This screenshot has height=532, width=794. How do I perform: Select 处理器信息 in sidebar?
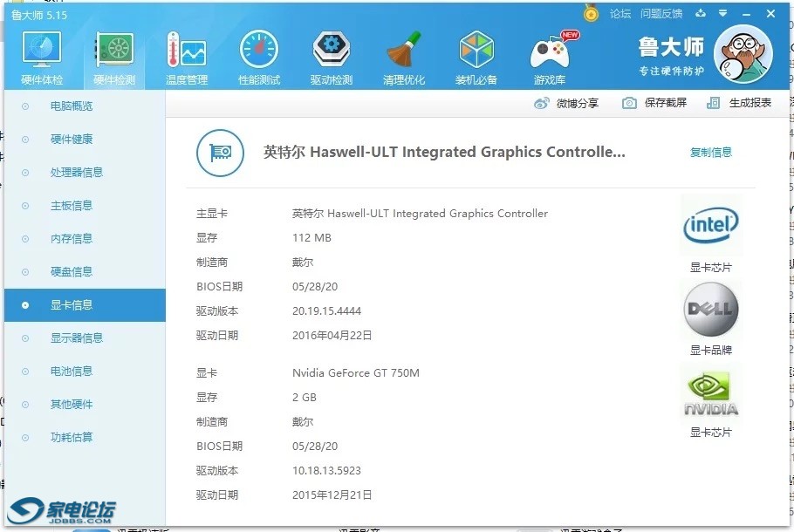point(85,173)
